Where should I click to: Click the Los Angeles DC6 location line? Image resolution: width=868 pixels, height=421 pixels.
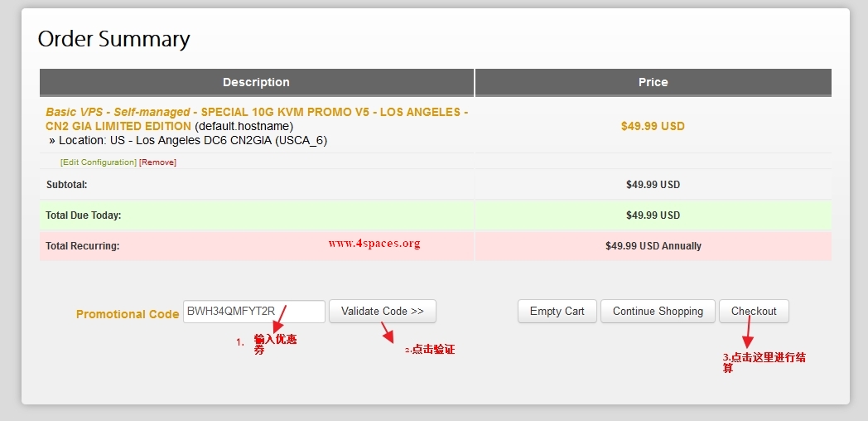tap(188, 141)
